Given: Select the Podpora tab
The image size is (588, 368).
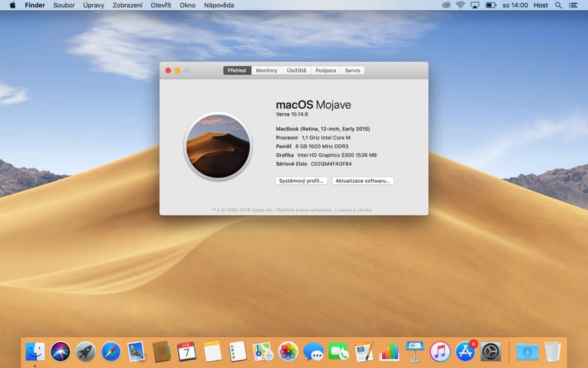Looking at the screenshot, I should click(326, 70).
